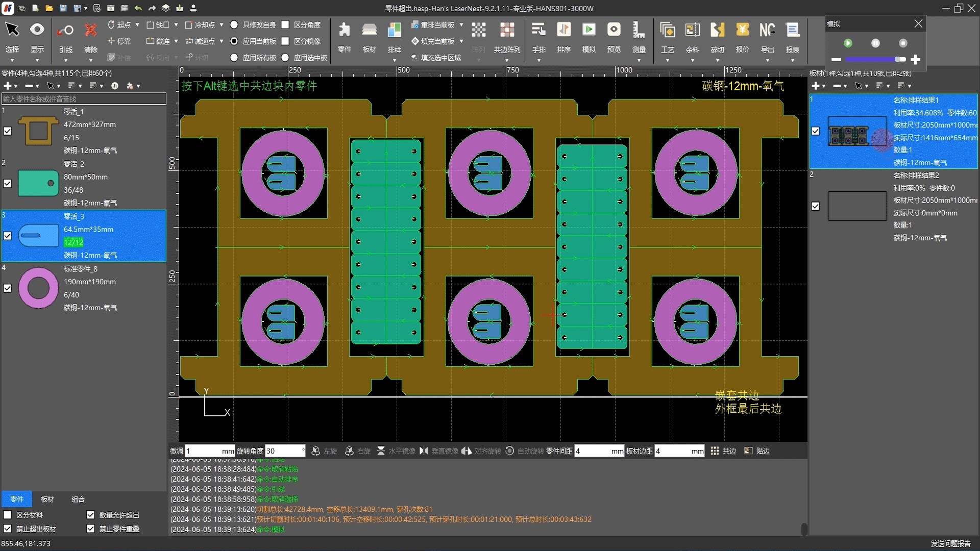Click the 余料 (remnant) toolbar icon
980x551 pixels.
click(692, 31)
